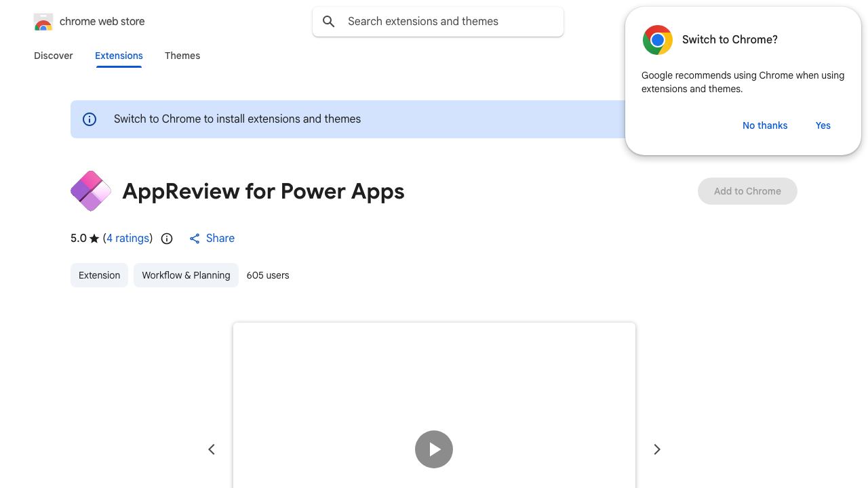The width and height of the screenshot is (868, 488).
Task: Select the Workflow & Planning chip
Action: 186,275
